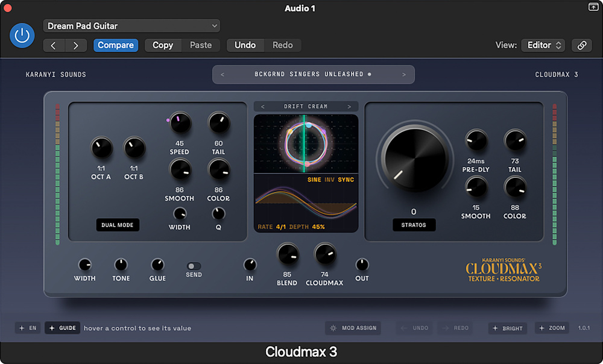
Task: Open the Dream Pad Guitar preset dropdown
Action: [x=131, y=26]
